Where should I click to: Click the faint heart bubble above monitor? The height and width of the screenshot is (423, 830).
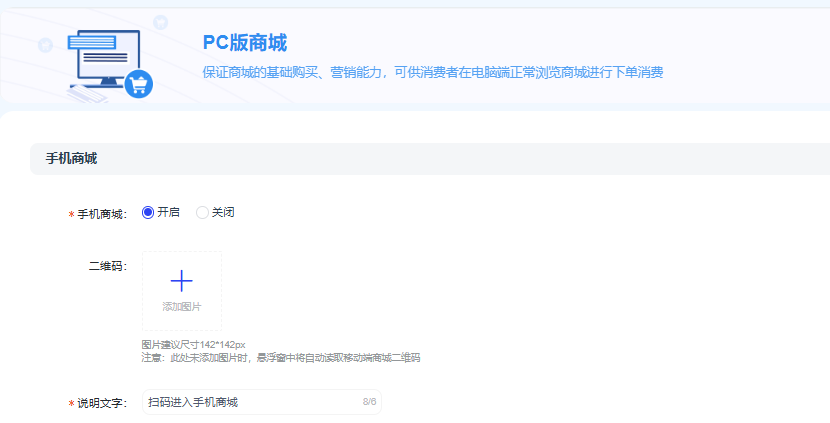click(x=160, y=21)
